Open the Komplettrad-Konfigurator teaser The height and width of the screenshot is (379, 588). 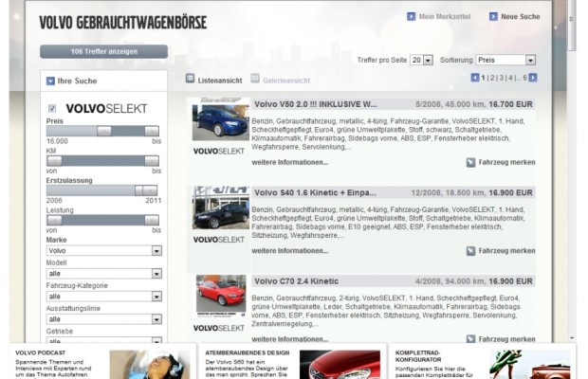coord(482,362)
